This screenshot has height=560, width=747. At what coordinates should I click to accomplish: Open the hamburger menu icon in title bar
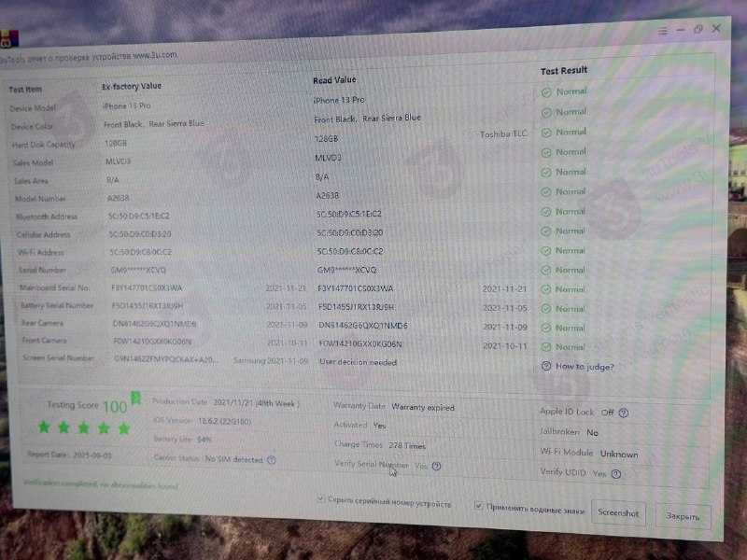(x=662, y=31)
